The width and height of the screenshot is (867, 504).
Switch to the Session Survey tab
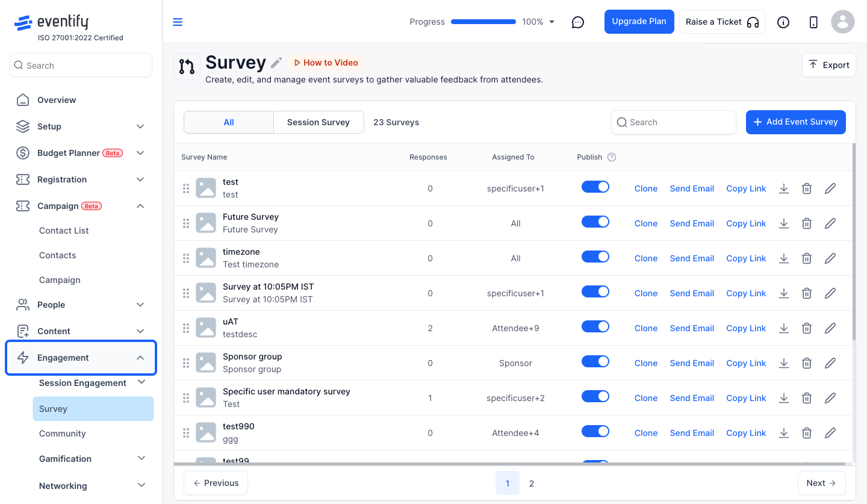tap(319, 122)
